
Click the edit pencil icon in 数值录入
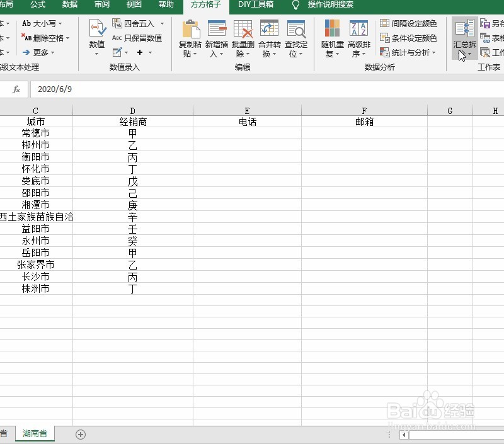pos(117,52)
